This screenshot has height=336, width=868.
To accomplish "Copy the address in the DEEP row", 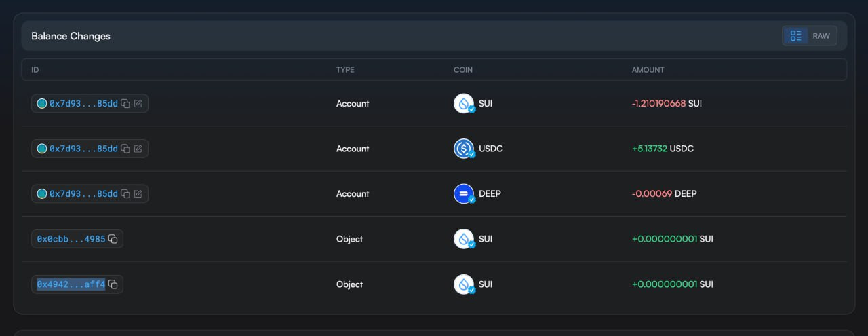I will point(125,194).
